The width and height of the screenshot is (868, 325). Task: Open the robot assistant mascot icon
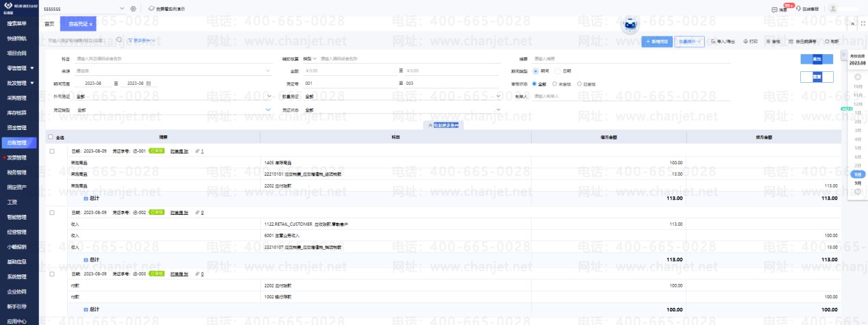(630, 25)
